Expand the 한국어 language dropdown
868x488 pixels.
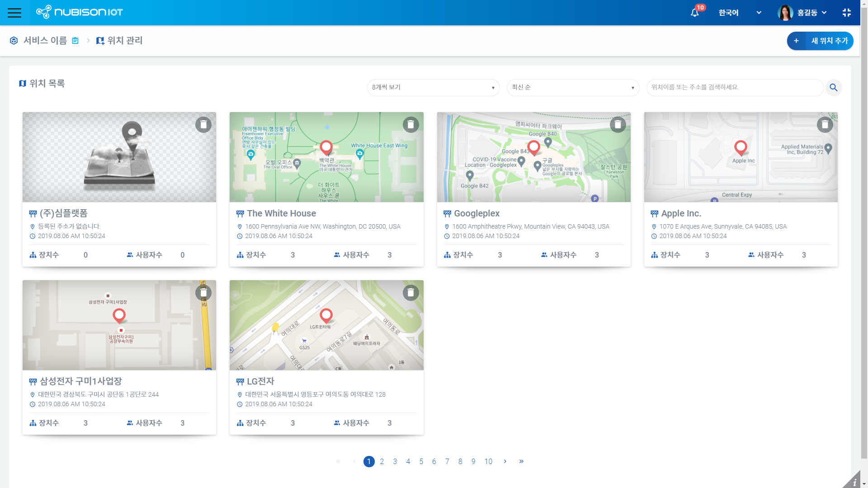click(x=740, y=13)
